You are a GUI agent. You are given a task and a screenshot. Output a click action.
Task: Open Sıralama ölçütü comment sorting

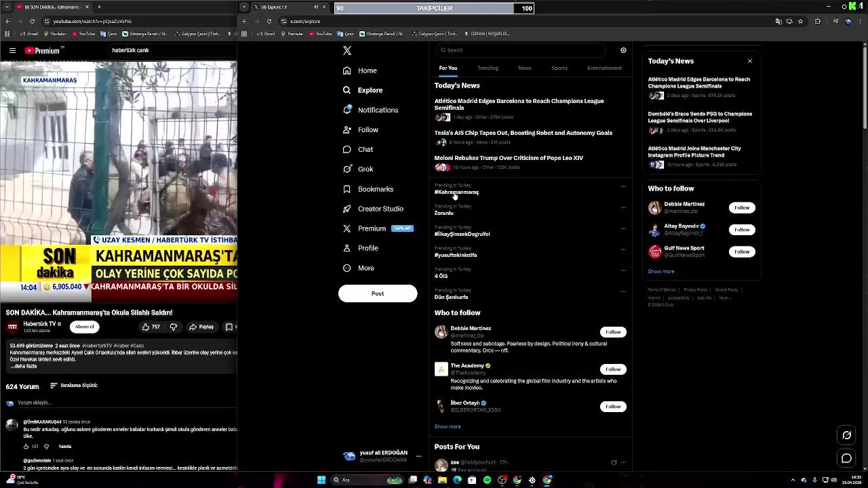click(73, 386)
